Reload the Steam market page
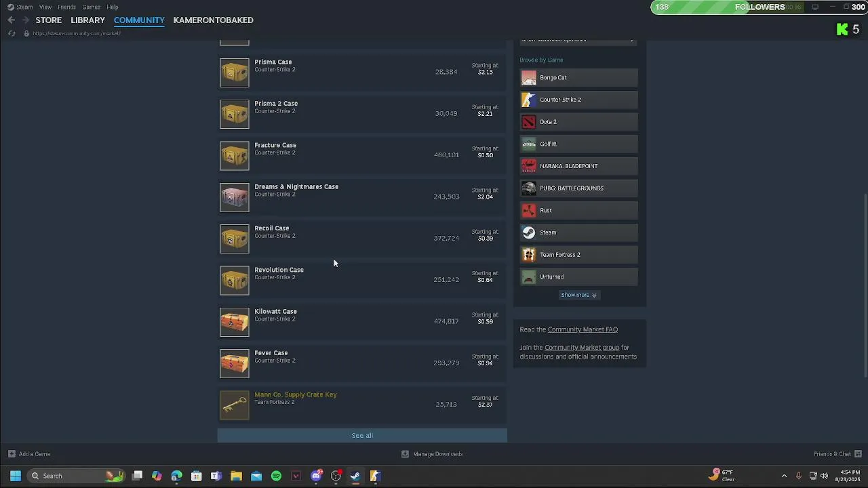The width and height of the screenshot is (868, 488). [x=12, y=33]
